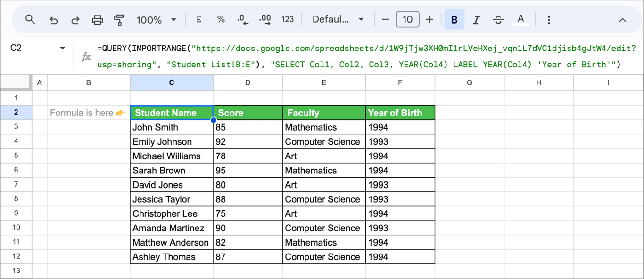Select the cell Matthew Anderson

(x=172, y=242)
